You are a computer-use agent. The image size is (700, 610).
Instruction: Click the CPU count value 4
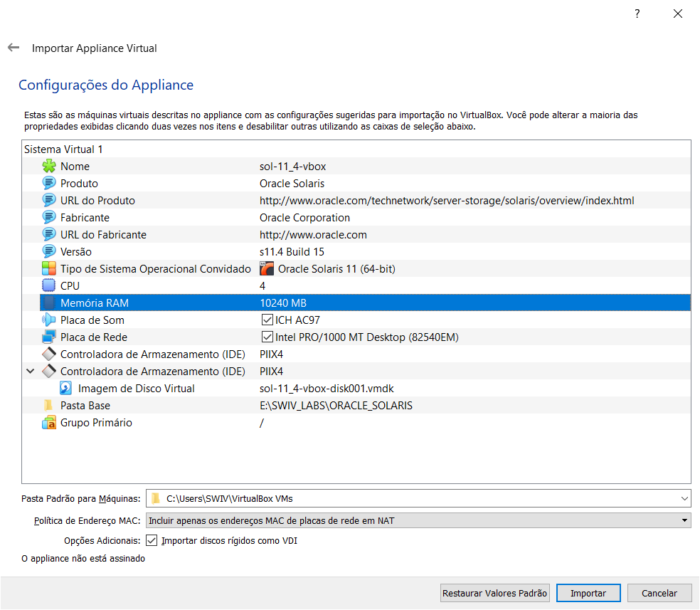coord(262,286)
